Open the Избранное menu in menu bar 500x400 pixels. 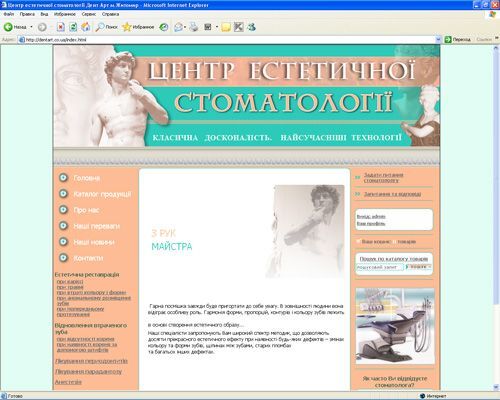point(65,14)
